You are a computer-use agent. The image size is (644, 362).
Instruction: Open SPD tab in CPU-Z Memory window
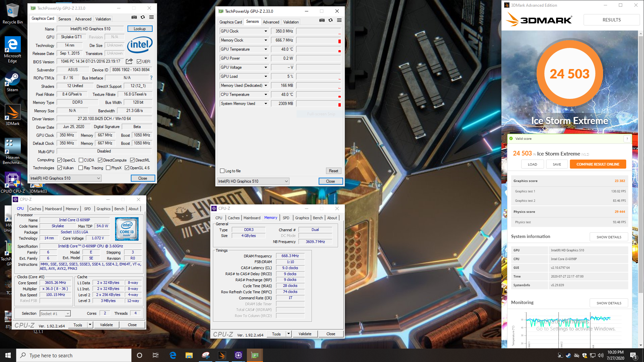(286, 218)
